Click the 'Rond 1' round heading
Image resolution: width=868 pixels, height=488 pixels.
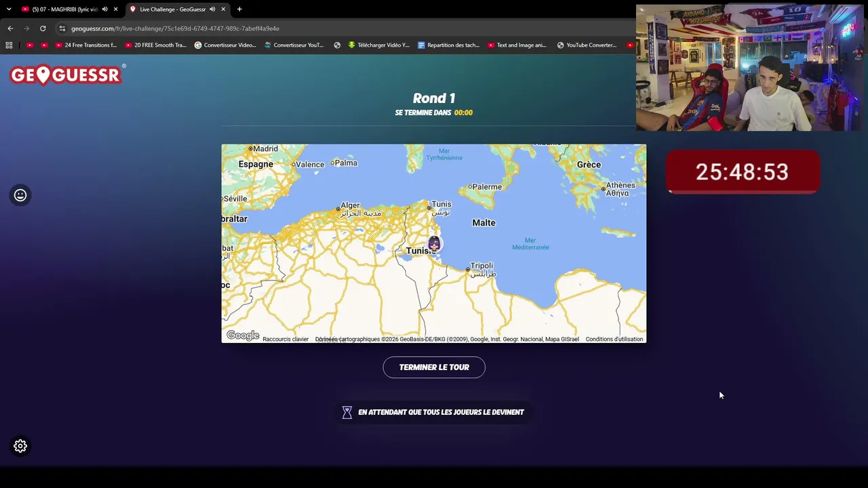tap(434, 98)
